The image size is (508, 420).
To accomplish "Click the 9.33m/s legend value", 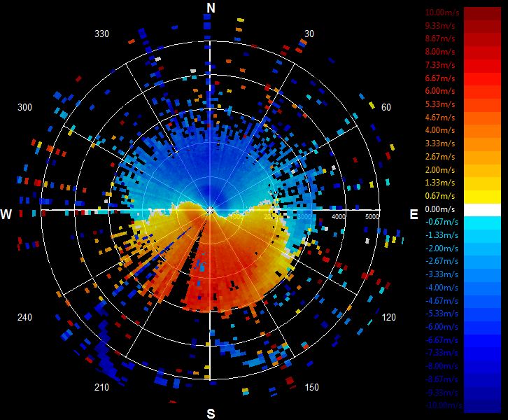I will pyautogui.click(x=440, y=26).
